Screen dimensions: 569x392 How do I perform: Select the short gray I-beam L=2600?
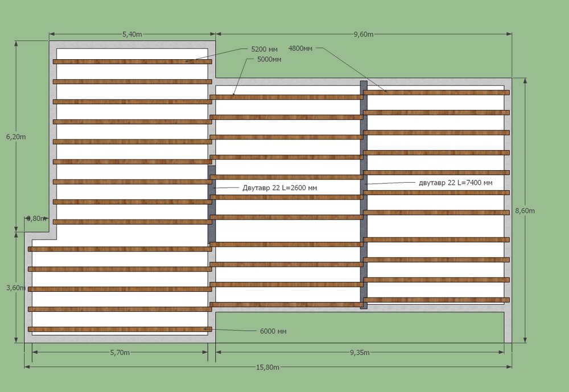pos(211,206)
